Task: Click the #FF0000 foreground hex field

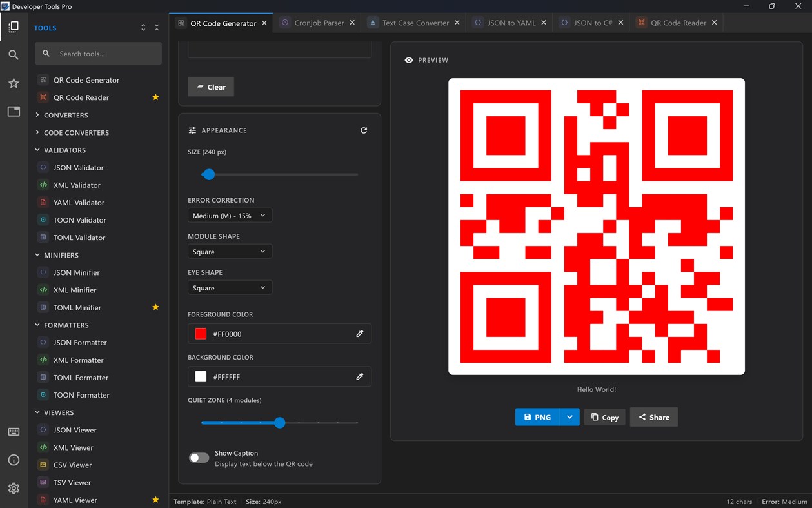Action: pyautogui.click(x=279, y=334)
